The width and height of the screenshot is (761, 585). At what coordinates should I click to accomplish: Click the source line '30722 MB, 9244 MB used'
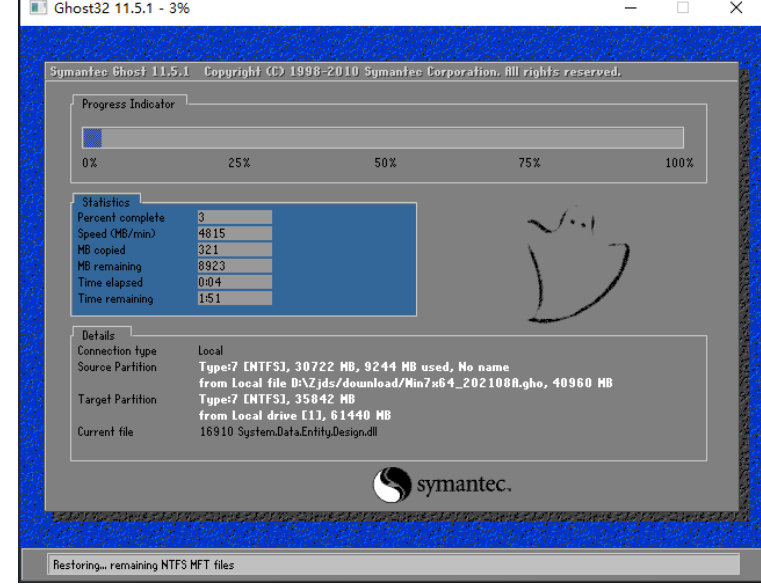pyautogui.click(x=372, y=367)
